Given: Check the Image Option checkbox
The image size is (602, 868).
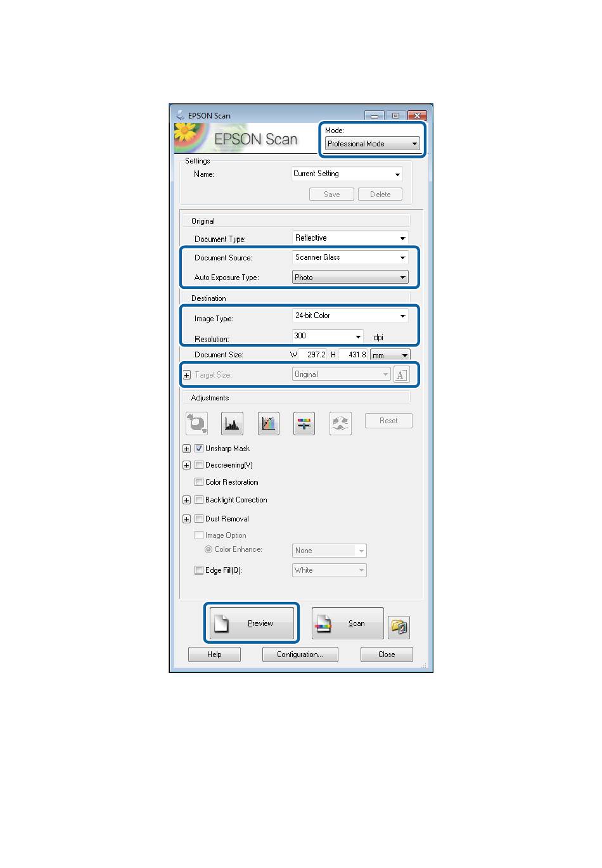Looking at the screenshot, I should [x=199, y=535].
